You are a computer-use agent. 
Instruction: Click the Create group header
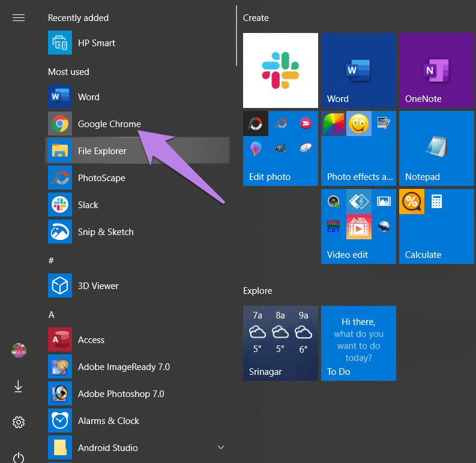tap(256, 18)
